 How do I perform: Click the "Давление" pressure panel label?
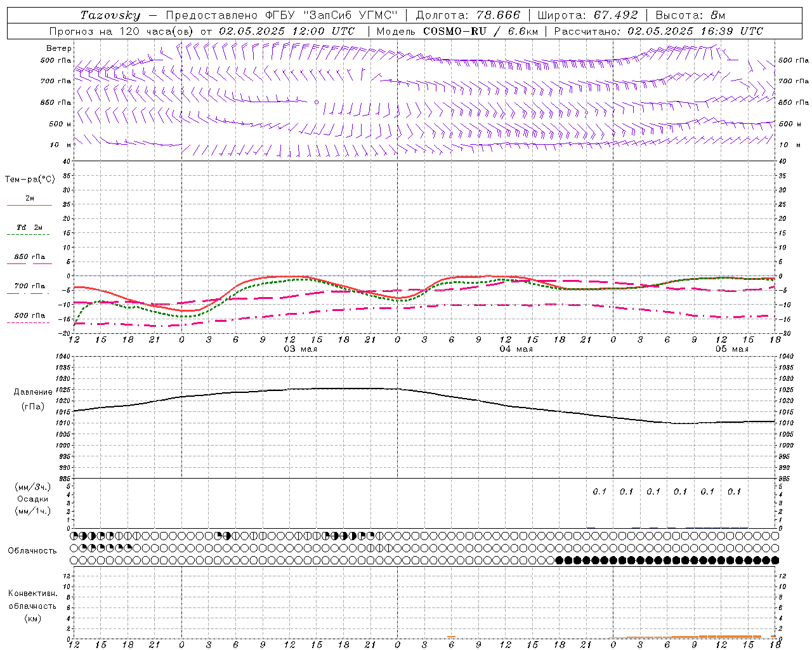(x=33, y=392)
